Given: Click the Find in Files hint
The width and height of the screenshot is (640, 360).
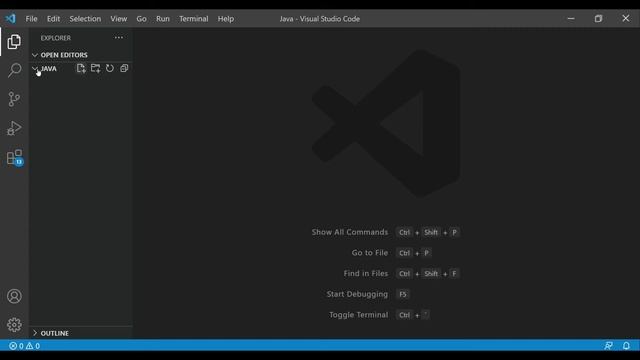Looking at the screenshot, I should [366, 273].
